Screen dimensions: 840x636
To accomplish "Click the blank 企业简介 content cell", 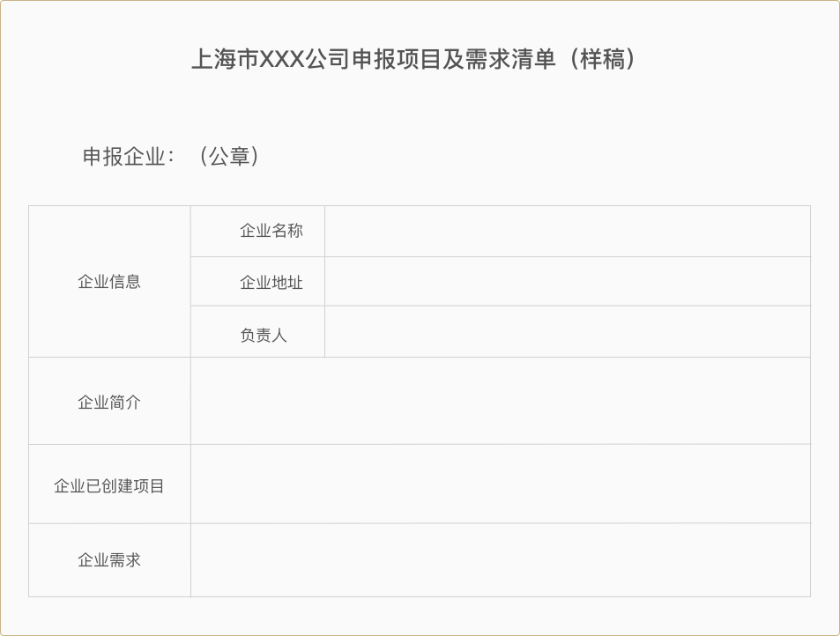I will 500,401.
